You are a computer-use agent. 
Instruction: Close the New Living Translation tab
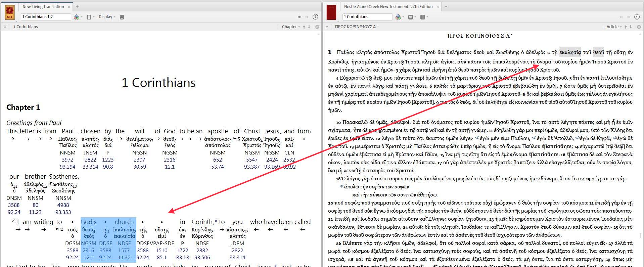pos(69,7)
